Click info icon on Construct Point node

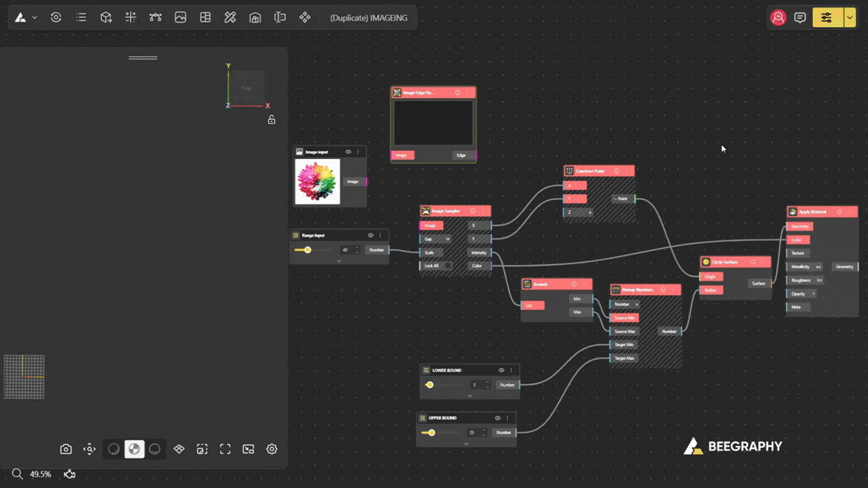616,171
